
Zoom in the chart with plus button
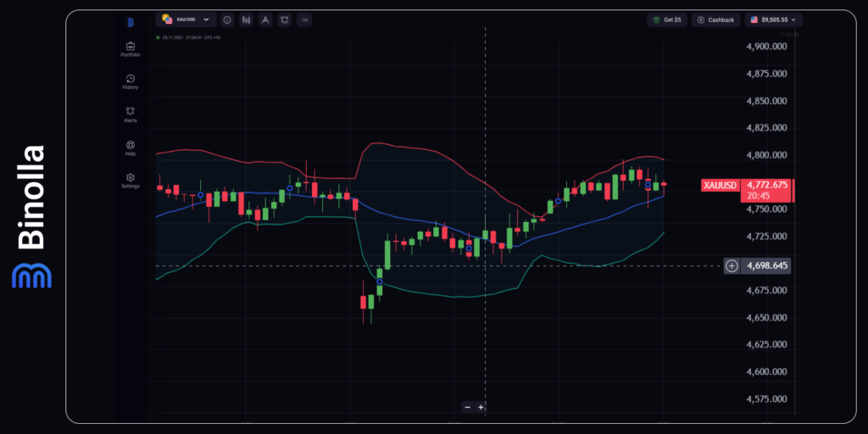pos(481,407)
